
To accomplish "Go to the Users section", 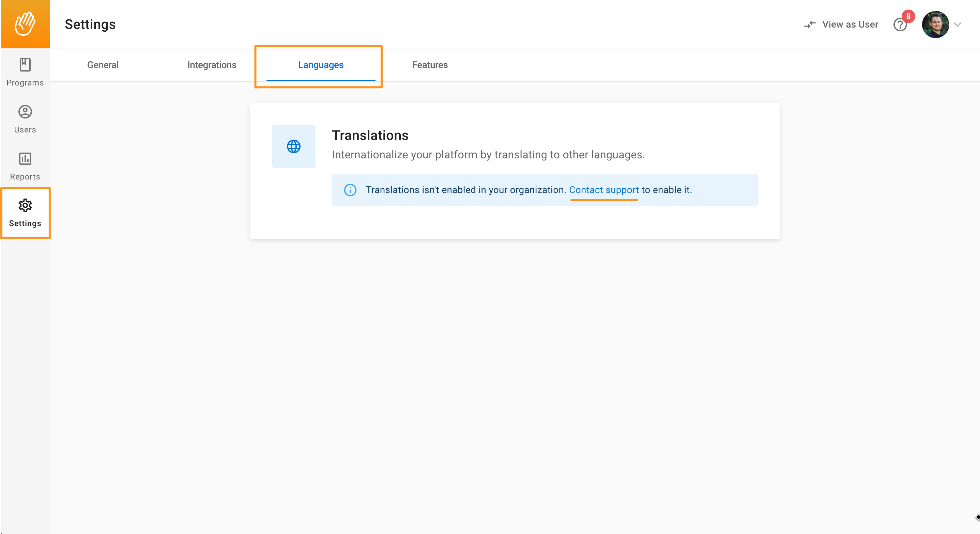I will [x=25, y=119].
